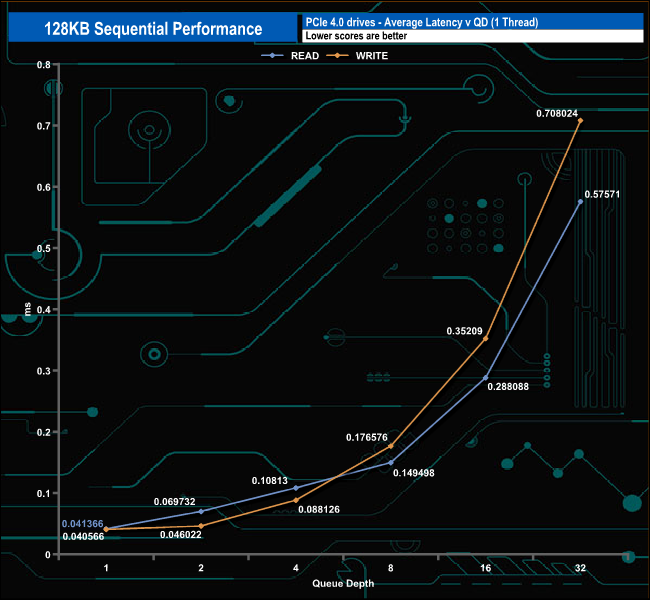Click the READ legend blue line marker
The image size is (650, 600).
coord(272,56)
